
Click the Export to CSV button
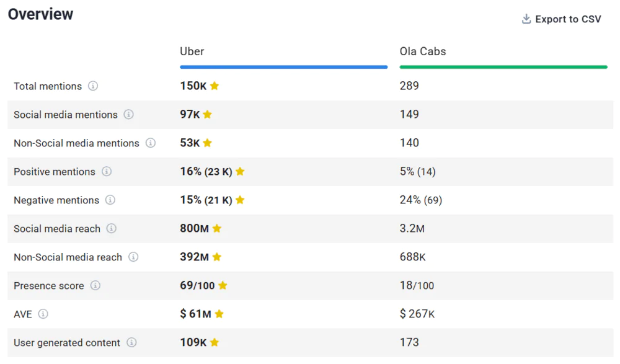click(x=561, y=19)
